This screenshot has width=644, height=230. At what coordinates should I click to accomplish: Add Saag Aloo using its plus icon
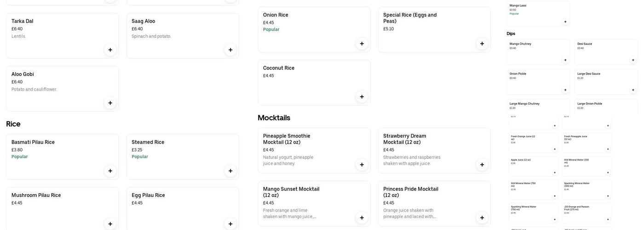pos(230,50)
